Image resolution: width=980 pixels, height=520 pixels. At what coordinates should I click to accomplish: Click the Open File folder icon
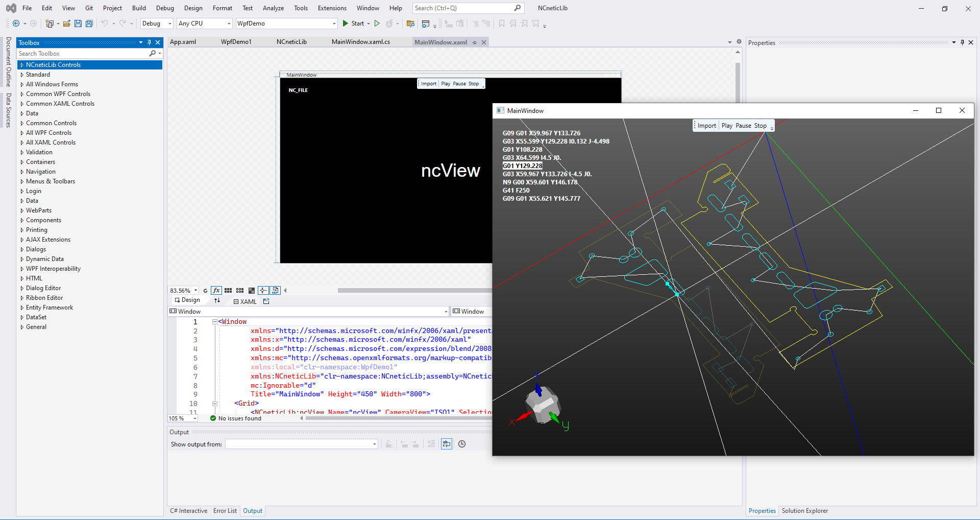67,23
